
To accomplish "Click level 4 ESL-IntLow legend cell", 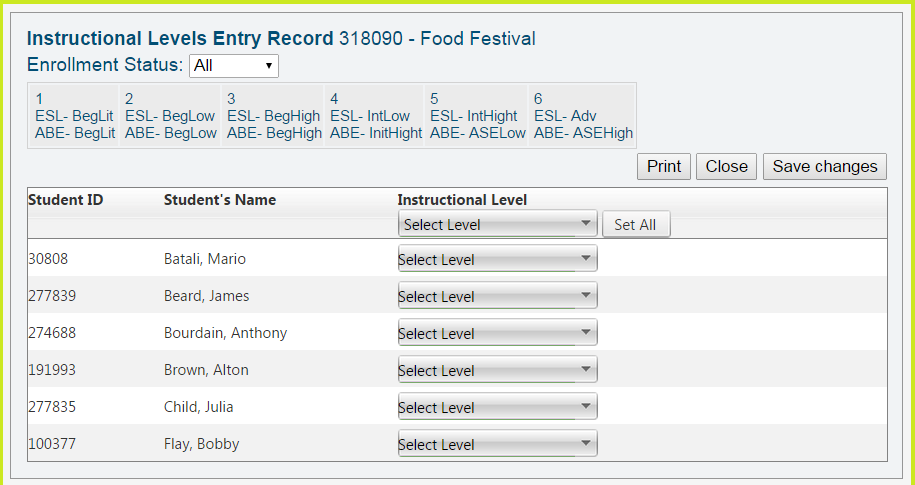I will 375,116.
